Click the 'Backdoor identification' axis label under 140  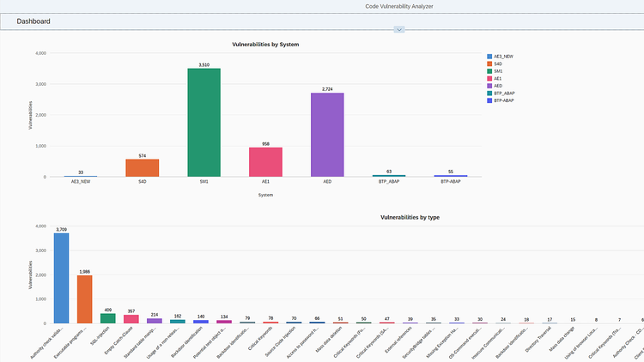[187, 342]
